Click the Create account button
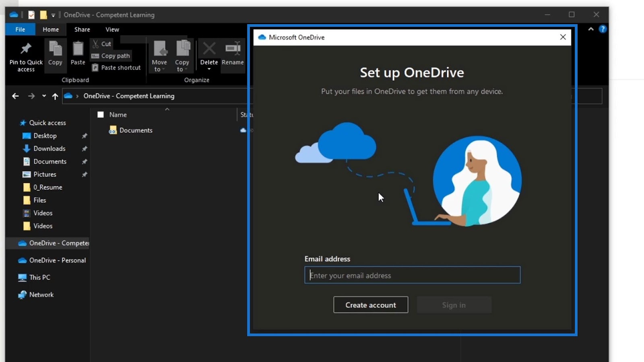This screenshot has height=362, width=644. [371, 305]
